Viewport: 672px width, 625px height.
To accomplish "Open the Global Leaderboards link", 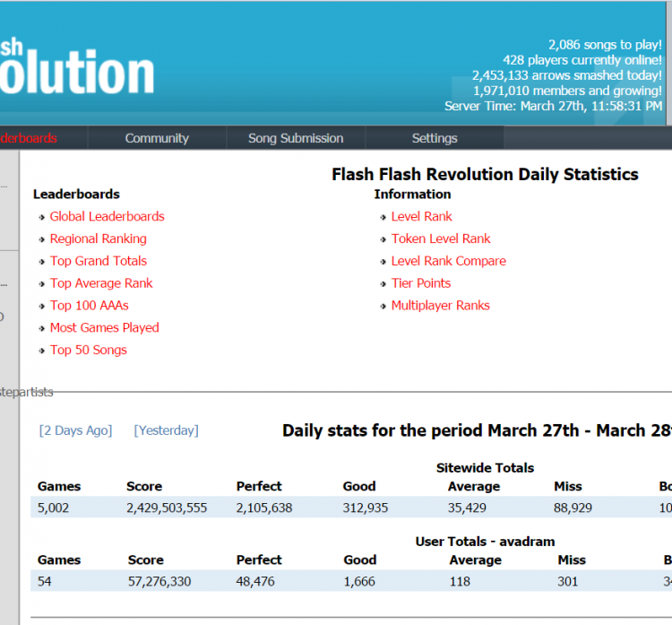I will coord(107,216).
